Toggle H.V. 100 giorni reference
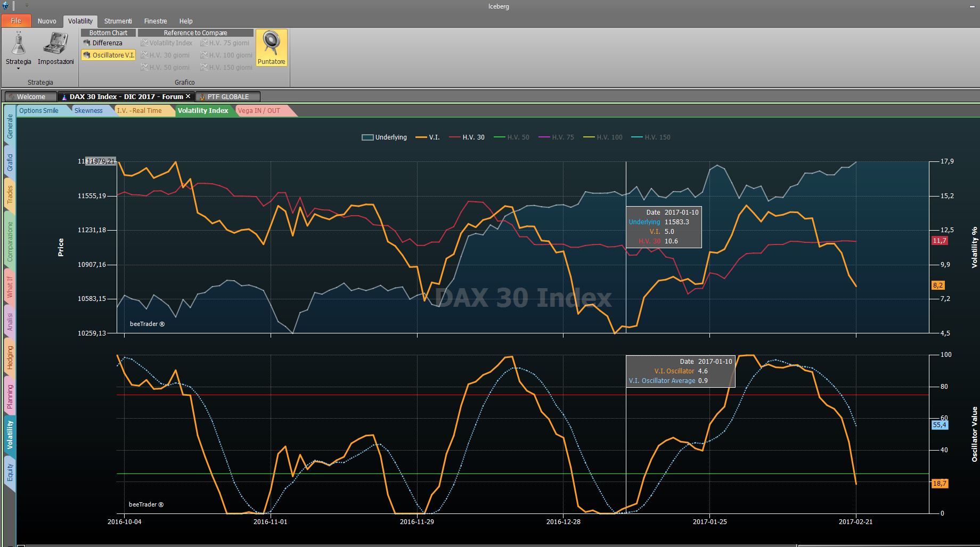 (226, 55)
